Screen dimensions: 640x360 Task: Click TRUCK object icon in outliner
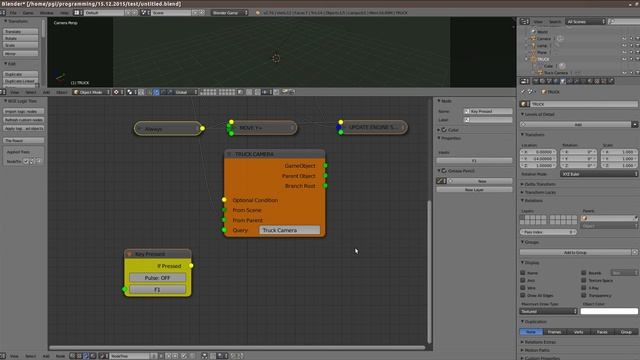(533, 59)
